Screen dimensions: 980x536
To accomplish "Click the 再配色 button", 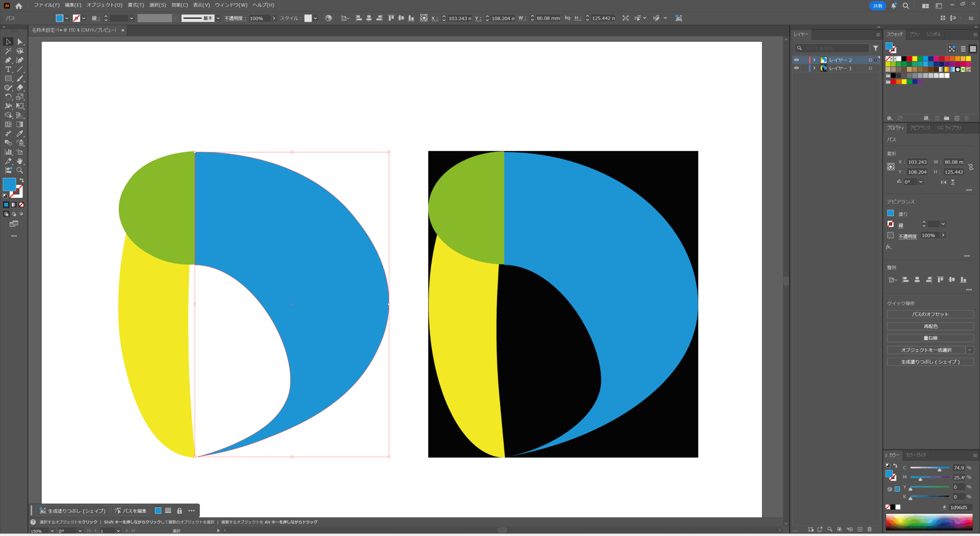I will [930, 326].
